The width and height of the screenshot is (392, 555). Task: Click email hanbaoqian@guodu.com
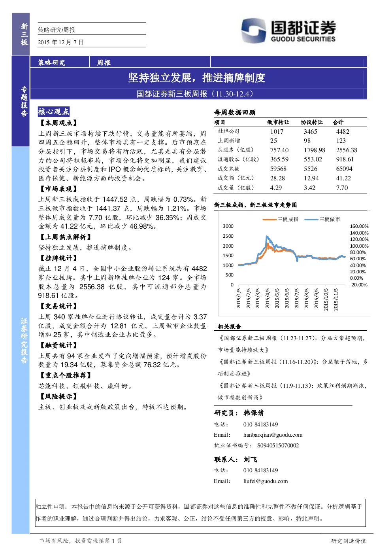pyautogui.click(x=273, y=435)
